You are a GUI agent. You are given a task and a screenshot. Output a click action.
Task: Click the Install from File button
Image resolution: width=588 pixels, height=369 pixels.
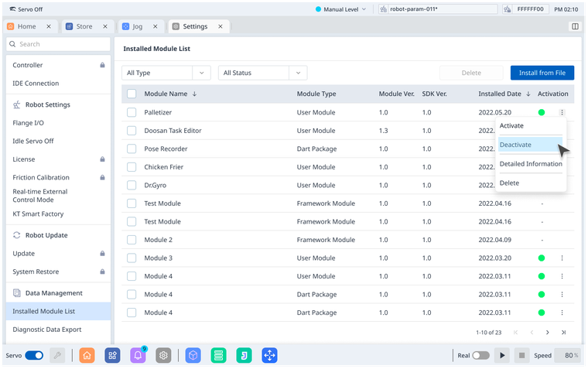point(542,73)
